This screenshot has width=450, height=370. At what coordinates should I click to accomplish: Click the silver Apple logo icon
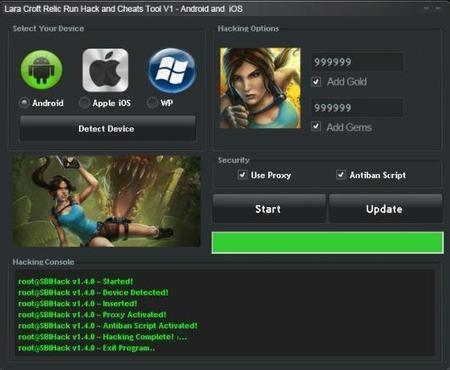pos(105,70)
